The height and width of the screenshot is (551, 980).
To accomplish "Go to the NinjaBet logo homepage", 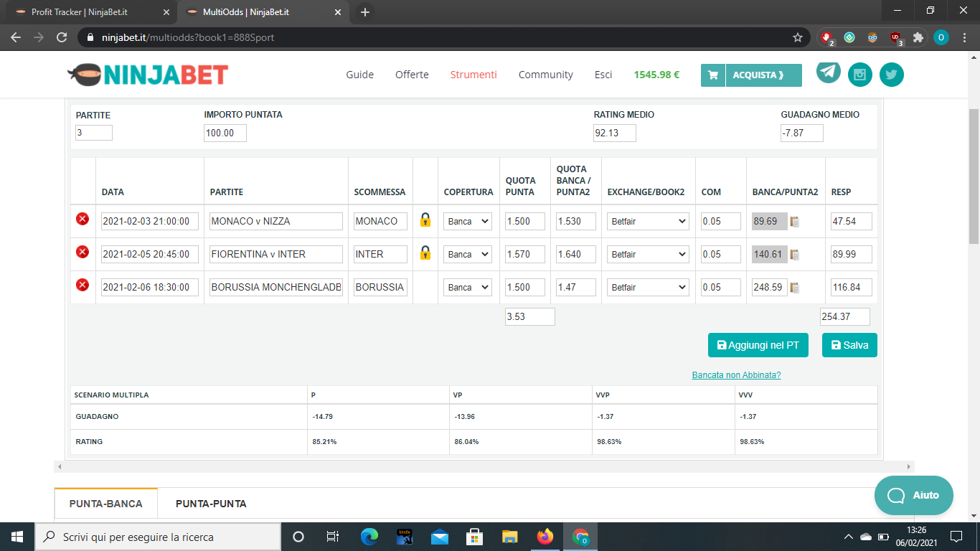I will [148, 75].
